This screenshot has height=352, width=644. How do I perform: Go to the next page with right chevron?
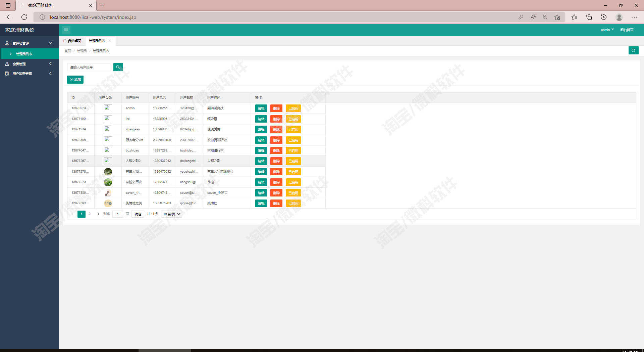click(x=98, y=214)
